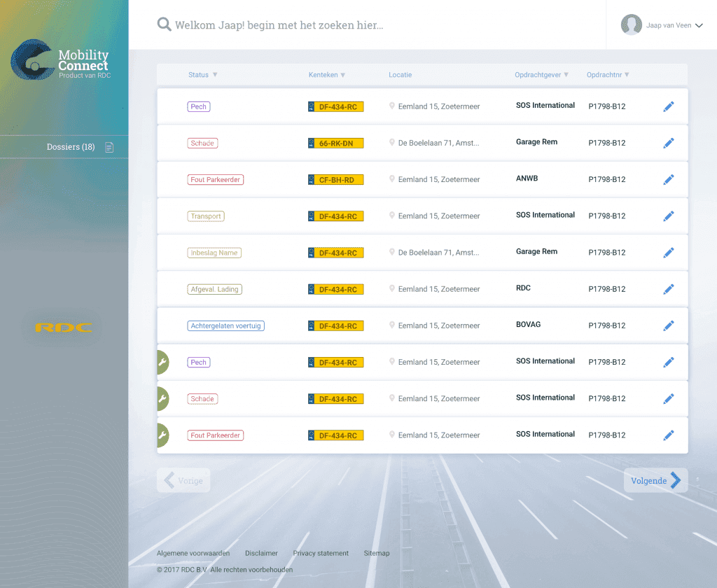Viewport: 717px width, 588px height.
Task: Go to next page with Volgende
Action: pyautogui.click(x=655, y=480)
